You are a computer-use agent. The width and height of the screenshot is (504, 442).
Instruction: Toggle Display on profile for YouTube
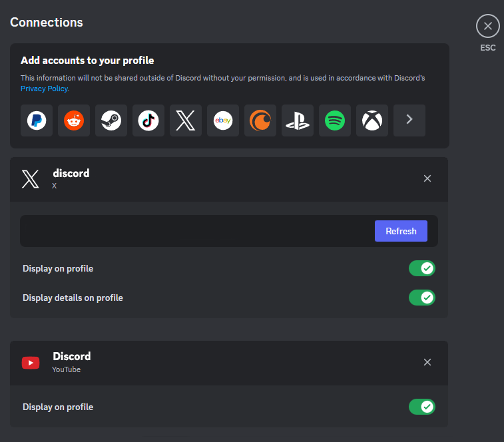pos(421,407)
